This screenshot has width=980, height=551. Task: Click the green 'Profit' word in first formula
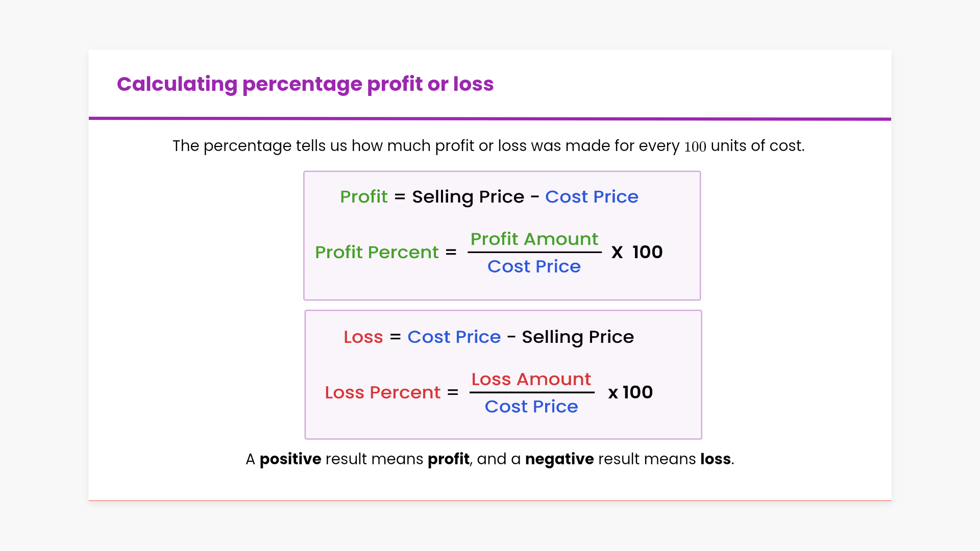tap(363, 197)
